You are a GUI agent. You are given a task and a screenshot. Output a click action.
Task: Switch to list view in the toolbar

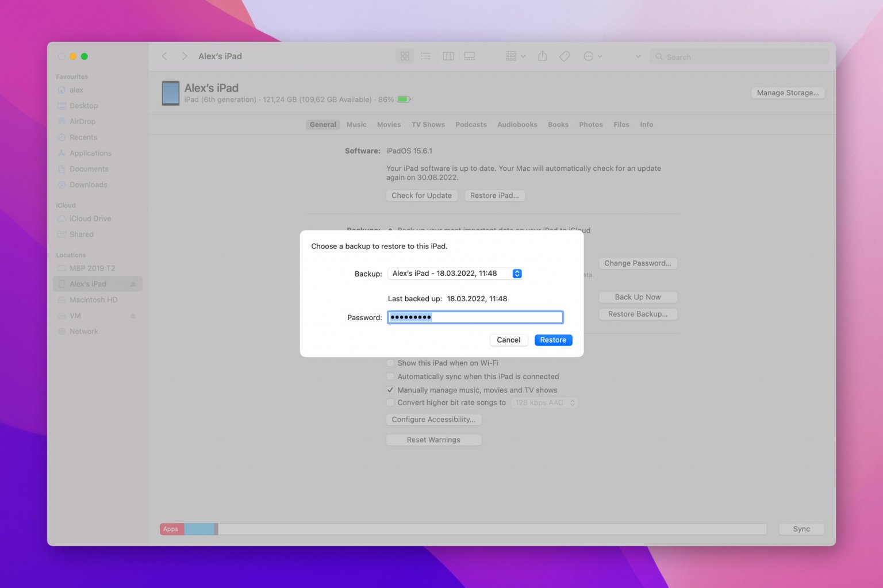point(425,56)
